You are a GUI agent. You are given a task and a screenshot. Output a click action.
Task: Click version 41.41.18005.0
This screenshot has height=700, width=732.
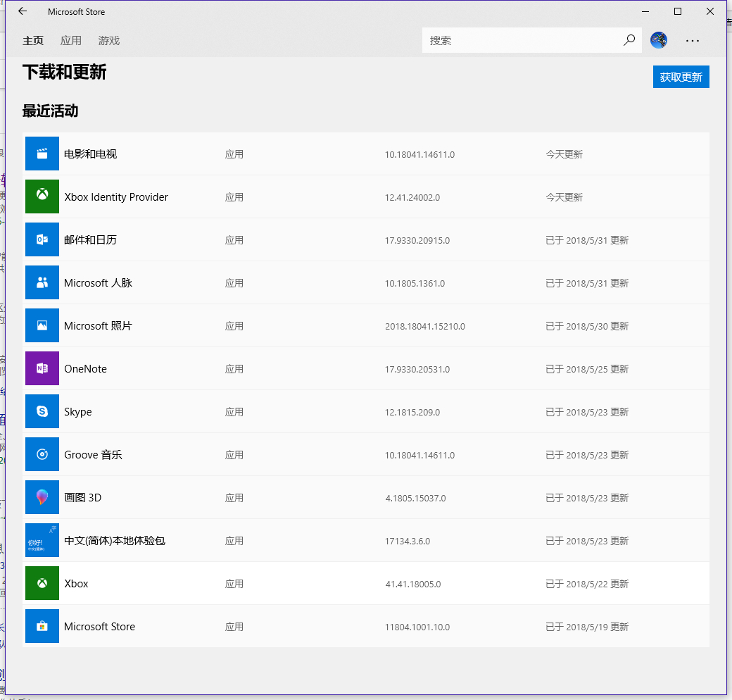[412, 585]
